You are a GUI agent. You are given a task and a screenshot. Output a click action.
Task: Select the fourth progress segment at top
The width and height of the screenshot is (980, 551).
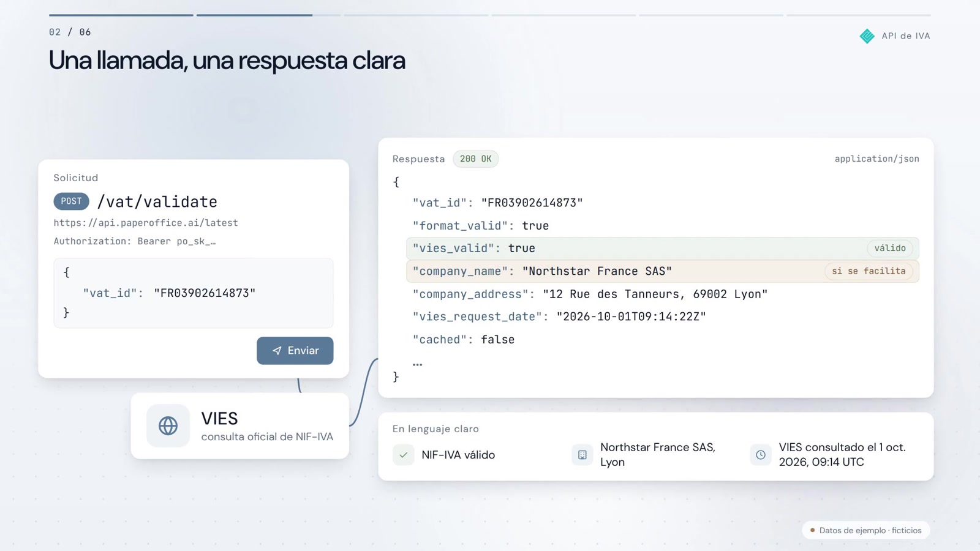(563, 15)
